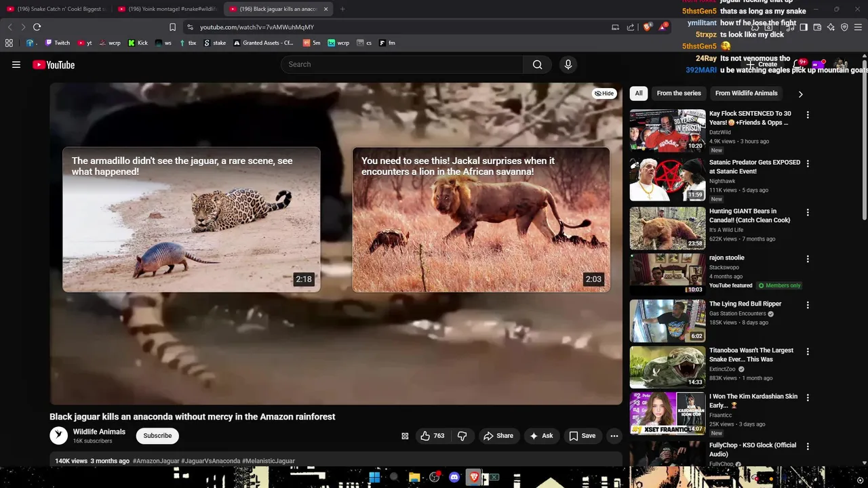Open Titanoboa snake video thumbnail
Viewport: 868px width, 488px height.
point(667,367)
